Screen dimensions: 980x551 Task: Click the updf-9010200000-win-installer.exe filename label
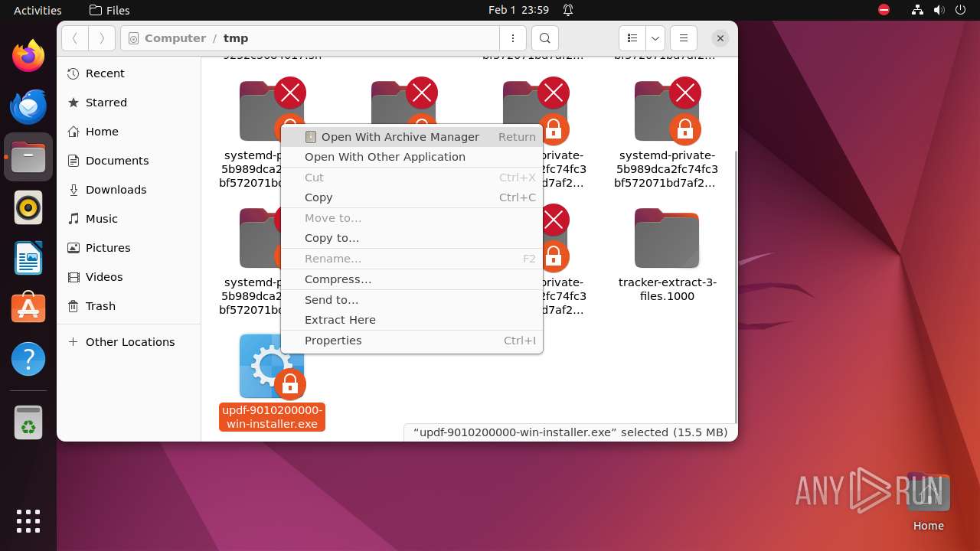272,417
